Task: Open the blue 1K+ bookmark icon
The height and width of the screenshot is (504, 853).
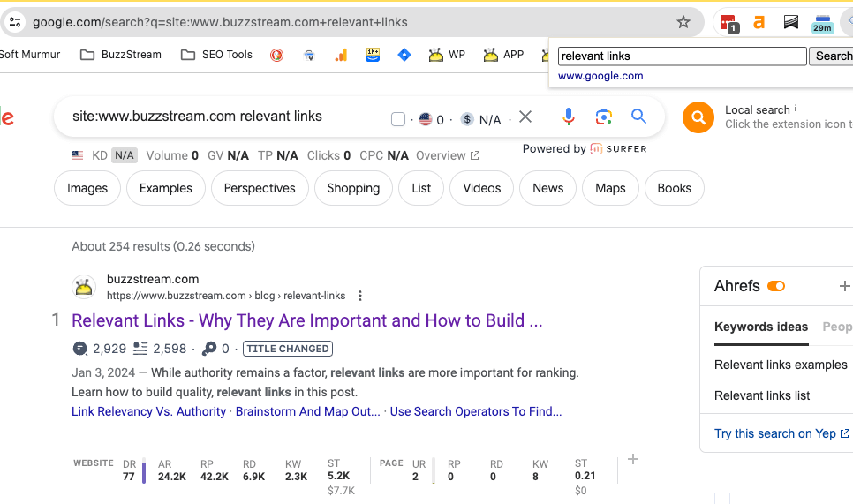Action: click(373, 55)
